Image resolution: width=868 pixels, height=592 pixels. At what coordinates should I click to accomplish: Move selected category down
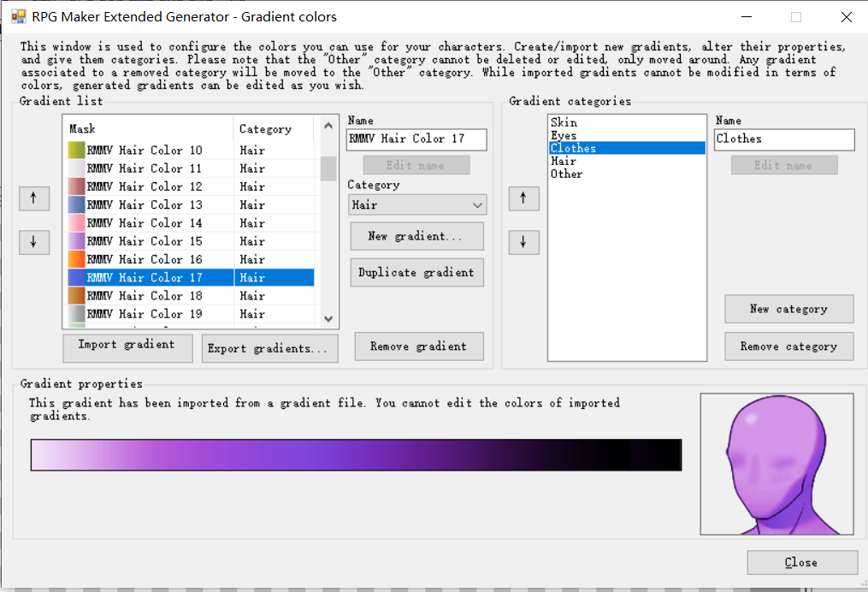pyautogui.click(x=523, y=242)
